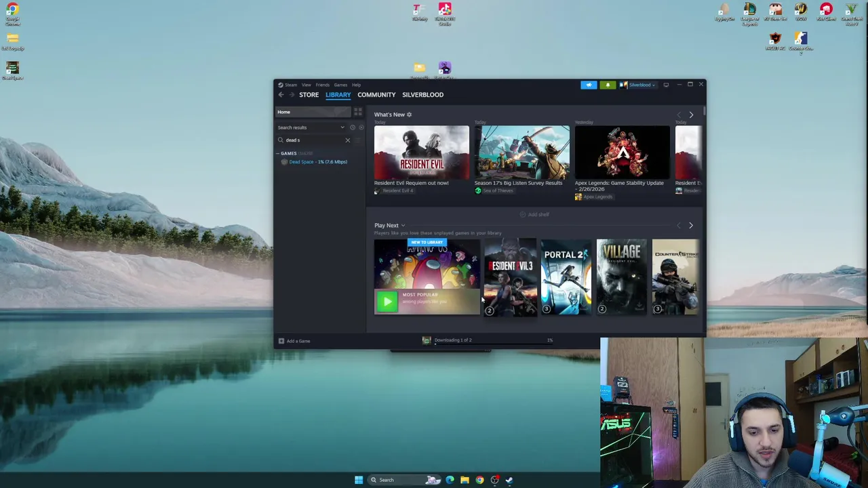Switch to the COMMUNITY tab
Viewport: 868px width, 488px height.
(376, 95)
